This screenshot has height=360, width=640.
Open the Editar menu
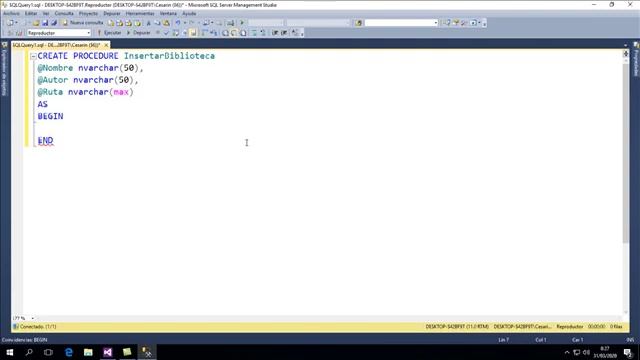(31, 13)
